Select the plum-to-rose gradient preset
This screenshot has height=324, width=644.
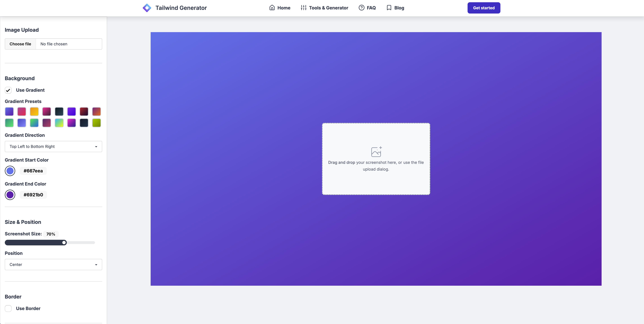[47, 123]
